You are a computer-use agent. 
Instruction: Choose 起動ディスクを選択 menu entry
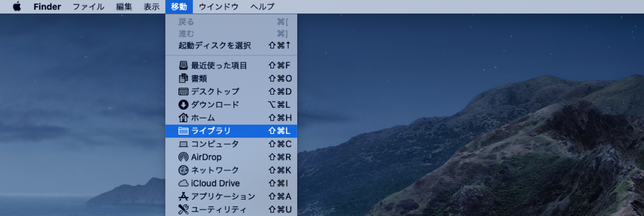[x=215, y=46]
